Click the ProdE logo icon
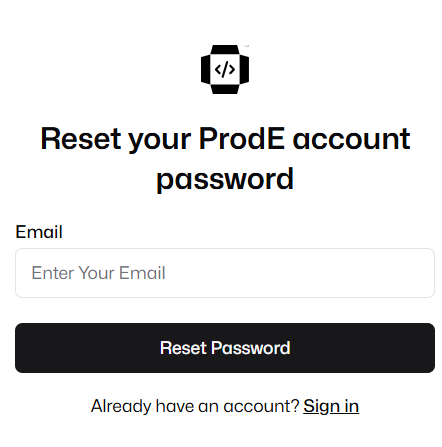This screenshot has width=442, height=447. (x=225, y=69)
